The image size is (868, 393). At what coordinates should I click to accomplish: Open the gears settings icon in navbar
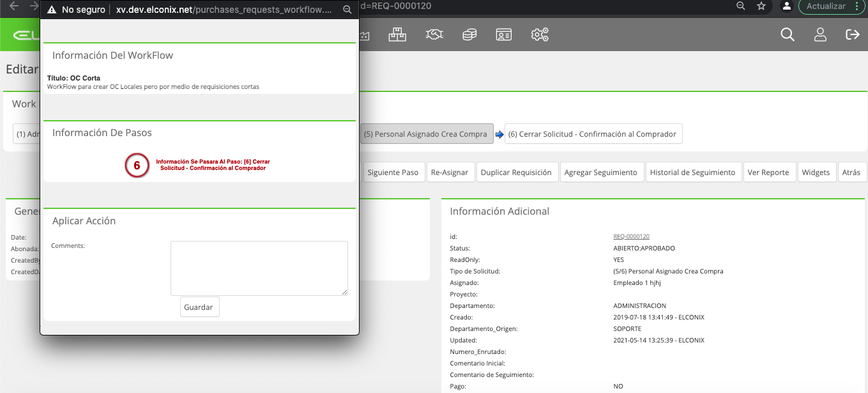coord(540,35)
